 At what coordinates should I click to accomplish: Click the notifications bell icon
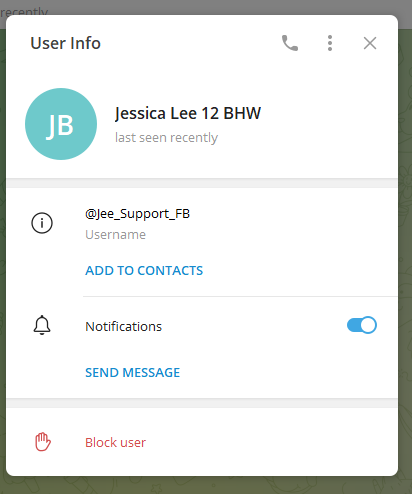coord(42,325)
